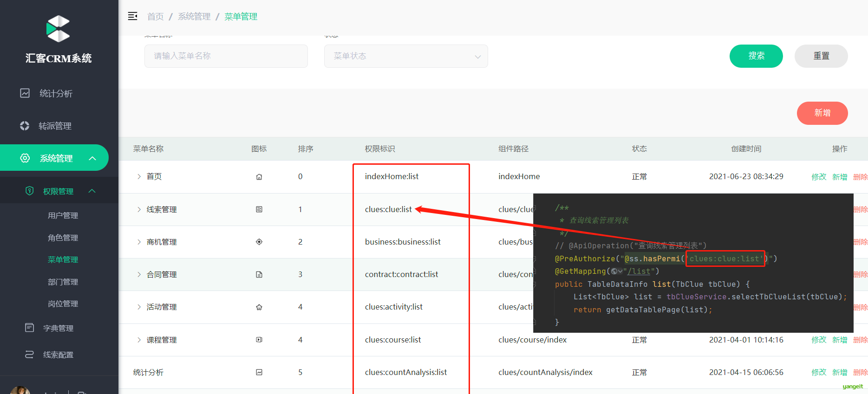This screenshot has width=868, height=394.
Task: Click 修改 in the 首页 row
Action: (819, 177)
